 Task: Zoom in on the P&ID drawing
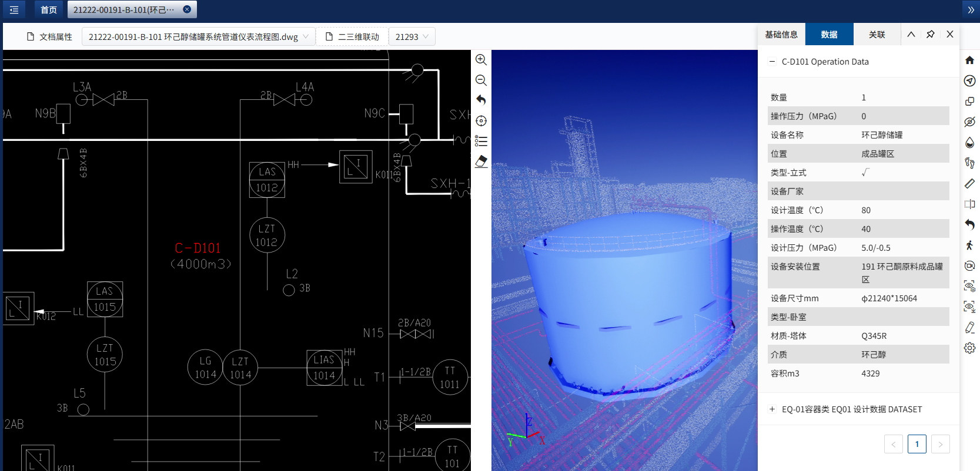tap(481, 60)
